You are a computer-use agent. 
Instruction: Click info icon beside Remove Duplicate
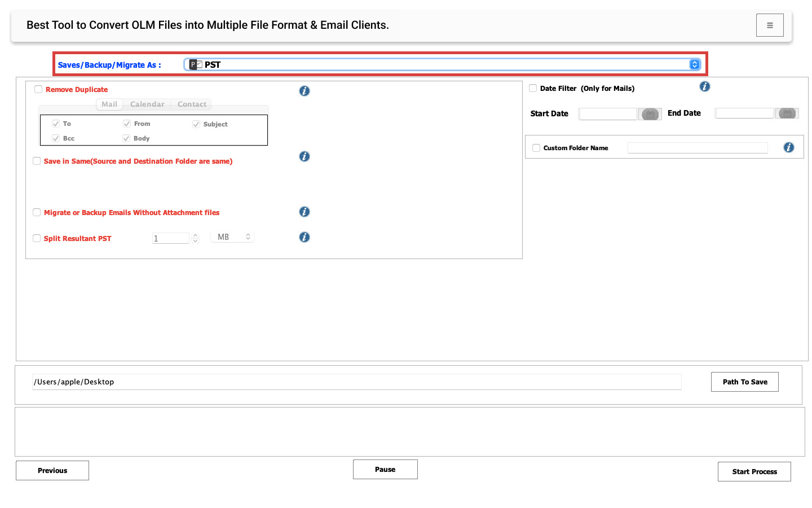click(x=304, y=91)
